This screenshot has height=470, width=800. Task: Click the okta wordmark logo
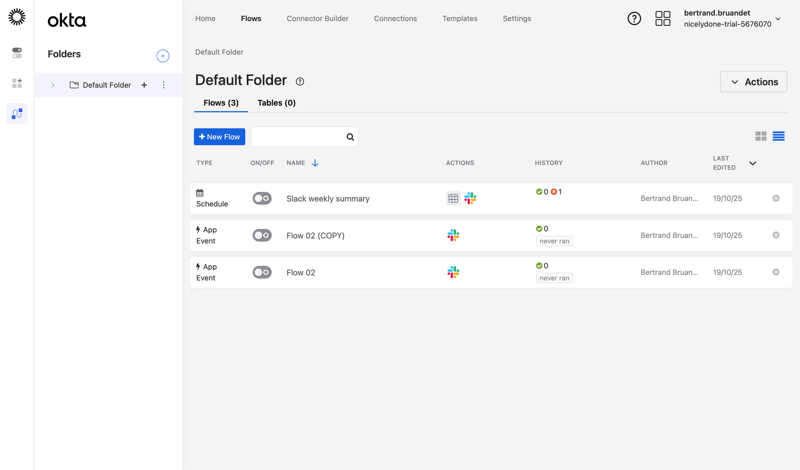point(67,20)
